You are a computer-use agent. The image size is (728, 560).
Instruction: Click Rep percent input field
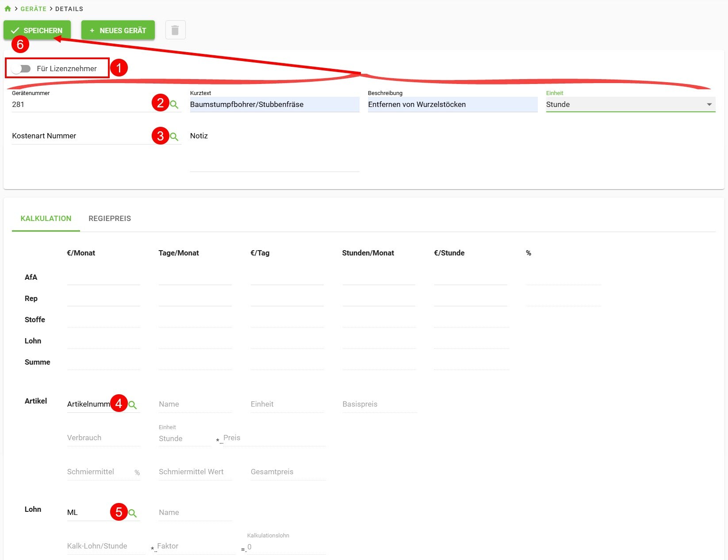point(563,298)
